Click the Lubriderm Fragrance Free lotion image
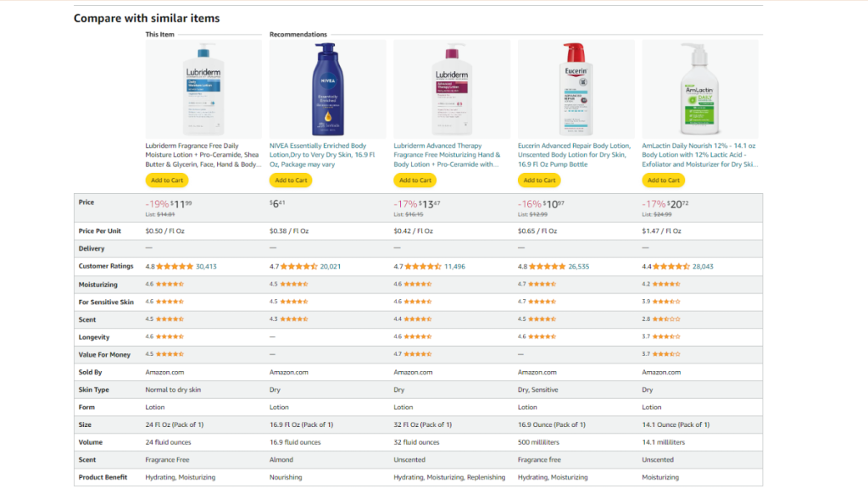This screenshot has width=868, height=488. [x=203, y=89]
